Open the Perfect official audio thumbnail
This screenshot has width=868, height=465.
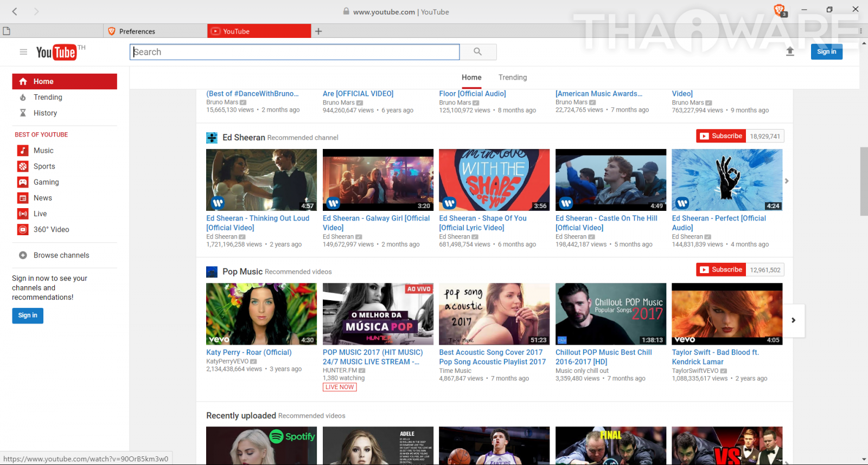coord(727,180)
